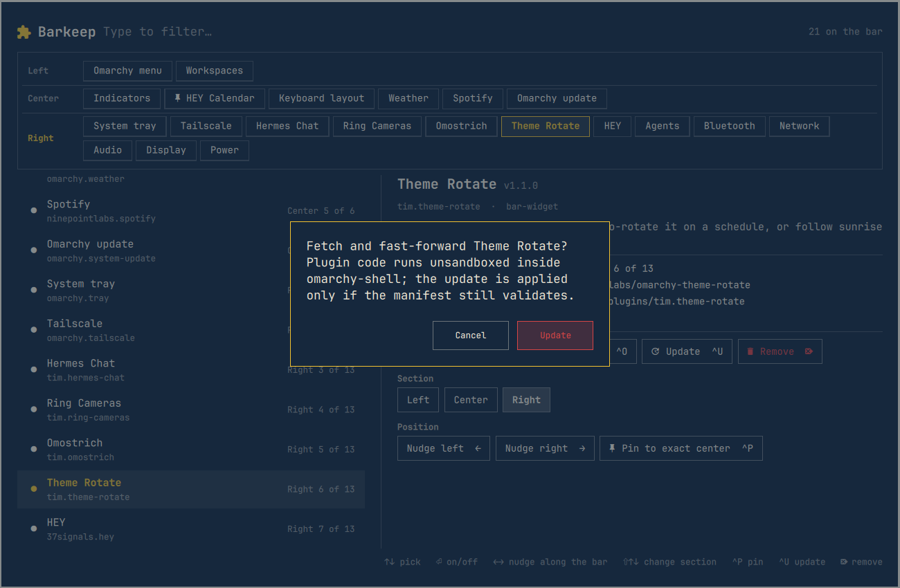Click the right arrow in Nudge right

click(582, 448)
